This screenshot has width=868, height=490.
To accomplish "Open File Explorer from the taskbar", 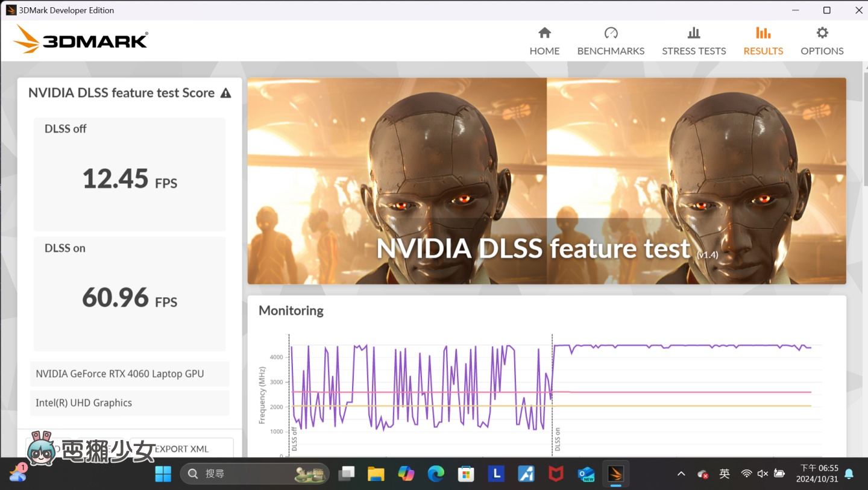I will coord(376,474).
